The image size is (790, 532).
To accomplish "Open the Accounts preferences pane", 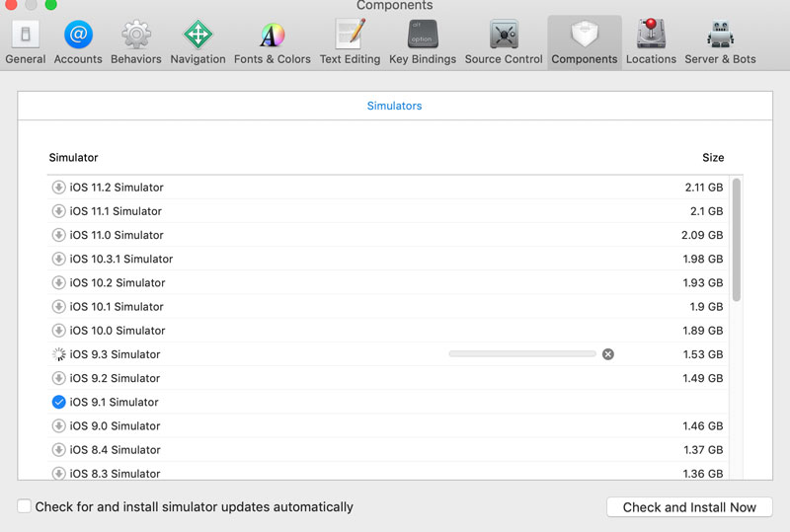I will coord(78,42).
